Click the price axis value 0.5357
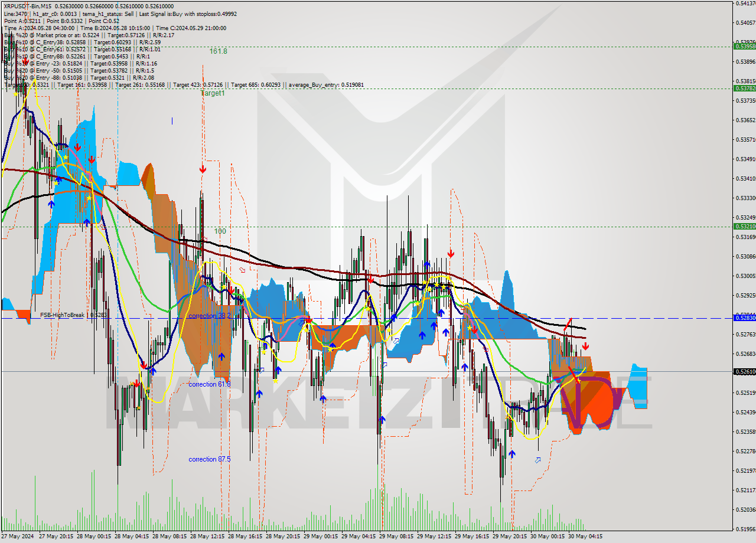The height and width of the screenshot is (543, 756). point(745,139)
